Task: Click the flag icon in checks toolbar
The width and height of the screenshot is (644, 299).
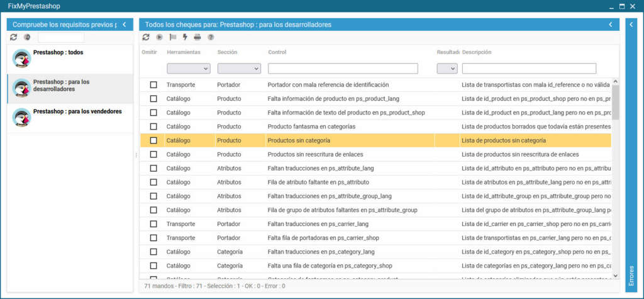Action: click(x=173, y=37)
